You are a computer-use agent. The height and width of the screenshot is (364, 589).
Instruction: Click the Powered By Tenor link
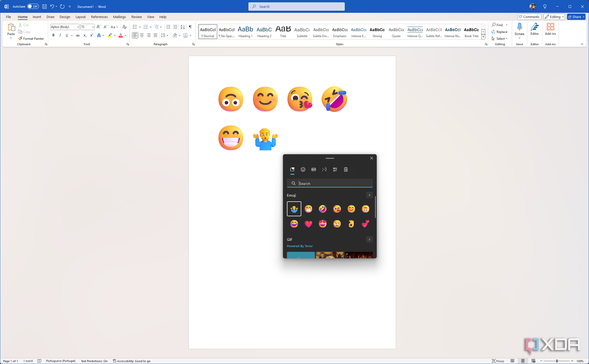click(300, 246)
